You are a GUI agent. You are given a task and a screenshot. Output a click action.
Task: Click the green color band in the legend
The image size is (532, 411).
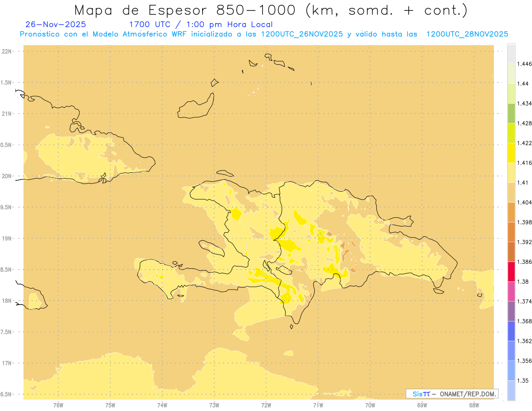pos(511,113)
